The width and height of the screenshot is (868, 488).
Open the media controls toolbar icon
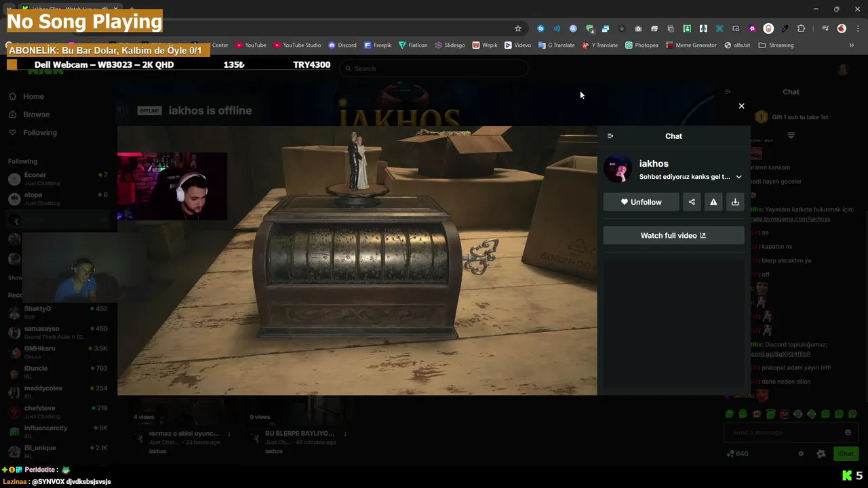click(x=825, y=28)
